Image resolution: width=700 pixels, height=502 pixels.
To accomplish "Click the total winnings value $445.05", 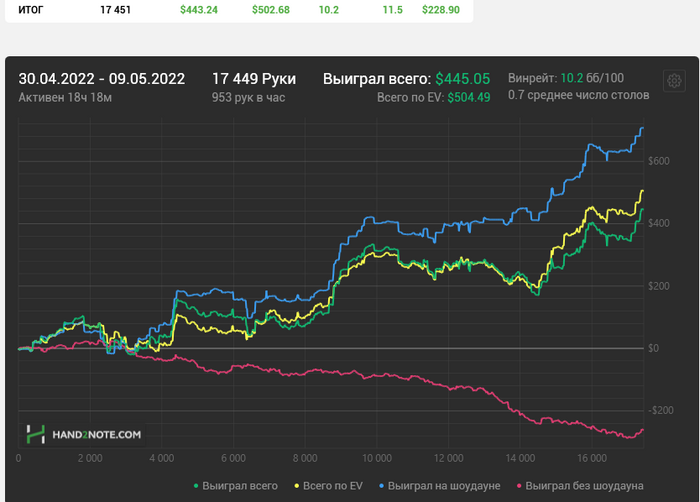I will (462, 79).
